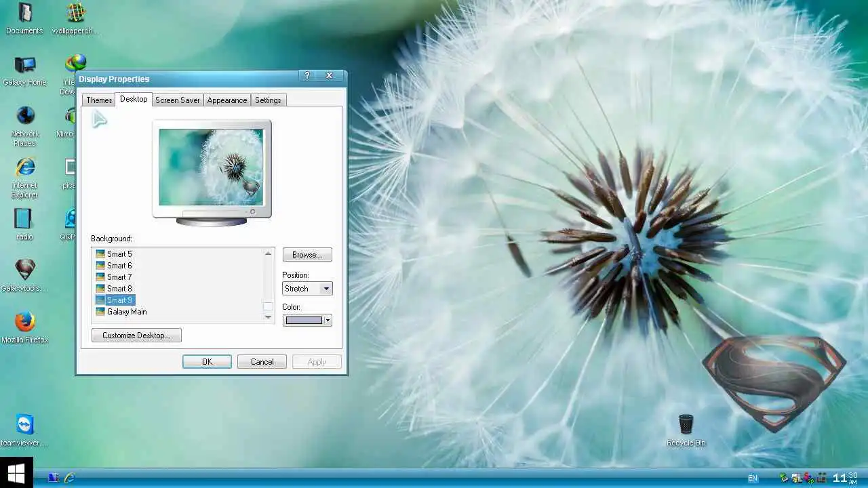Click the Browse... button
The image size is (868, 488).
[307, 255]
